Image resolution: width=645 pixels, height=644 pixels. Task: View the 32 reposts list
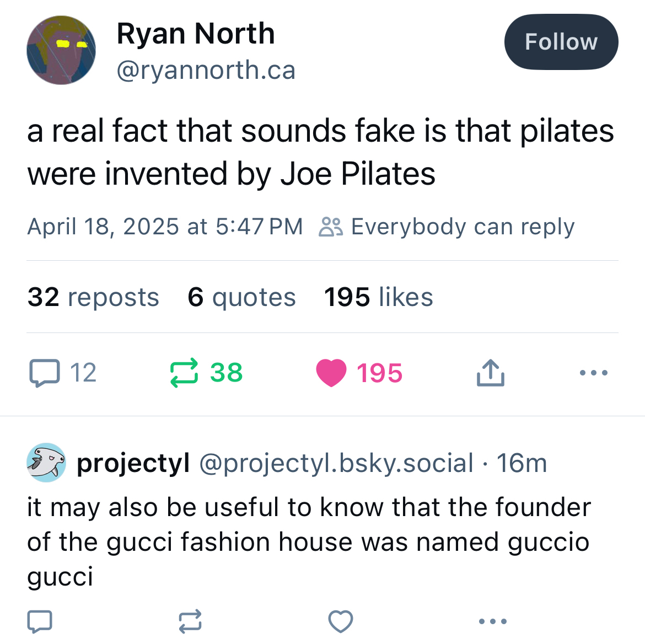(93, 297)
